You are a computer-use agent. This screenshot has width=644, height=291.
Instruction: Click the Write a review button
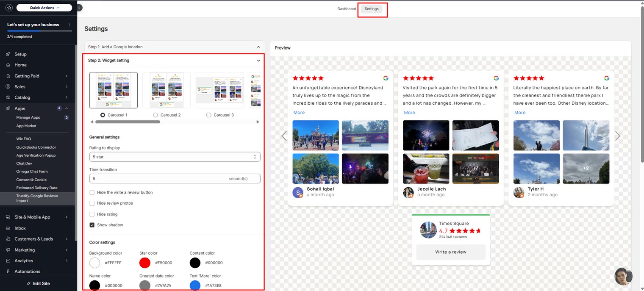point(451,252)
